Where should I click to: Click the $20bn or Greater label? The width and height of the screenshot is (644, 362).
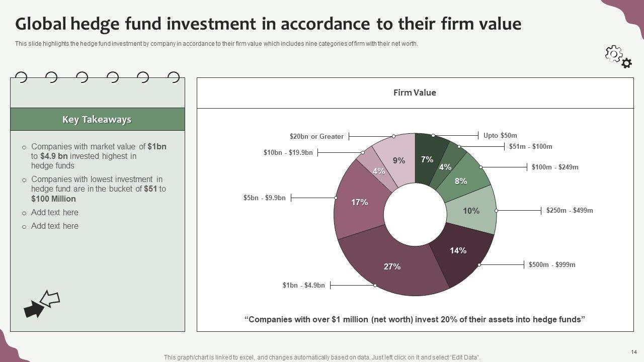(x=316, y=136)
